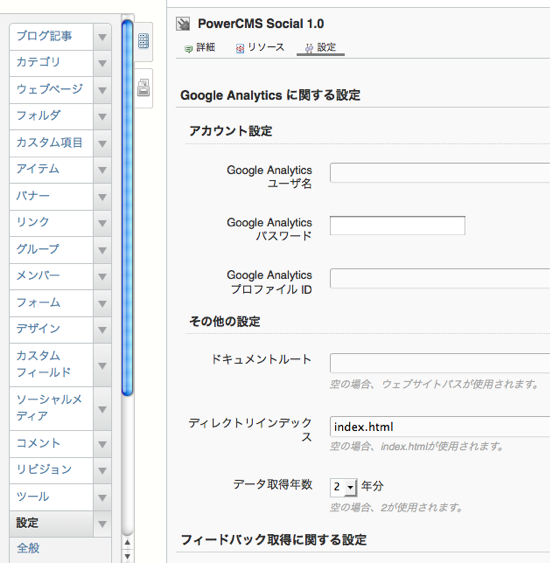
Task: Expand the アイテム dropdown arrow
Action: pos(102,170)
